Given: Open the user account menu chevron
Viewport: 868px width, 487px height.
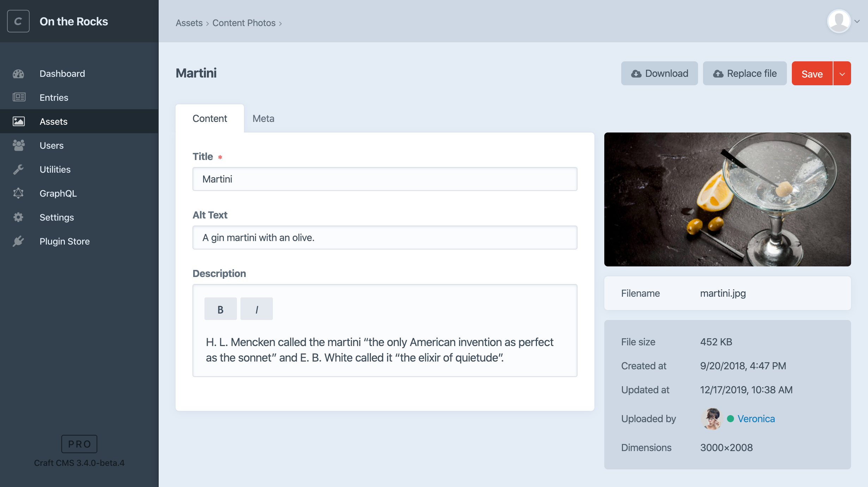Looking at the screenshot, I should click(857, 21).
